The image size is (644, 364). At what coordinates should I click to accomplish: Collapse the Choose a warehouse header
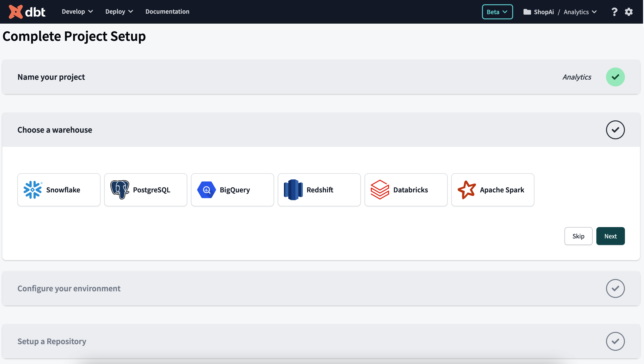click(x=321, y=130)
